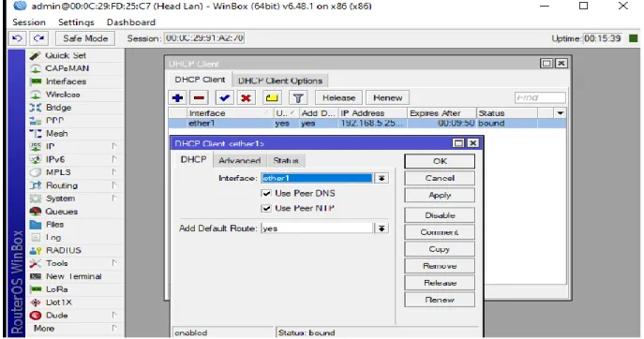Toggle Use Peer NTP checkbox
This screenshot has width=644, height=339.
pos(266,209)
